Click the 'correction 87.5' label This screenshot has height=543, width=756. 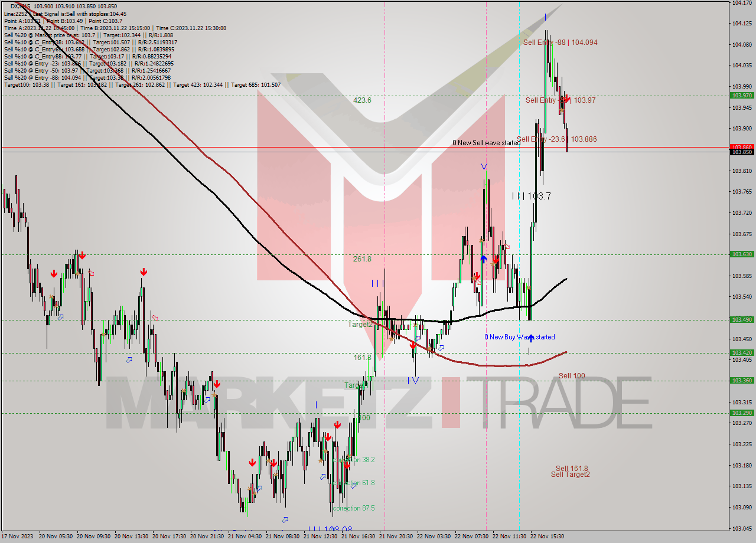[353, 508]
